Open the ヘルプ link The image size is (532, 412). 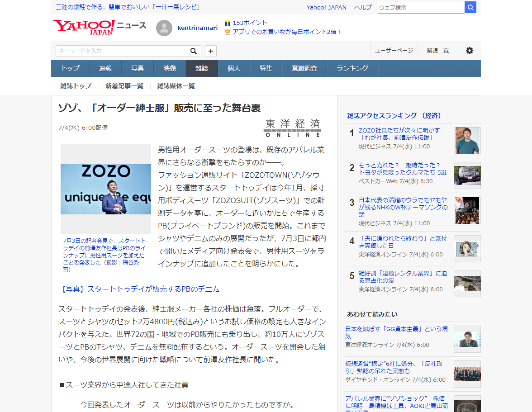coord(363,7)
